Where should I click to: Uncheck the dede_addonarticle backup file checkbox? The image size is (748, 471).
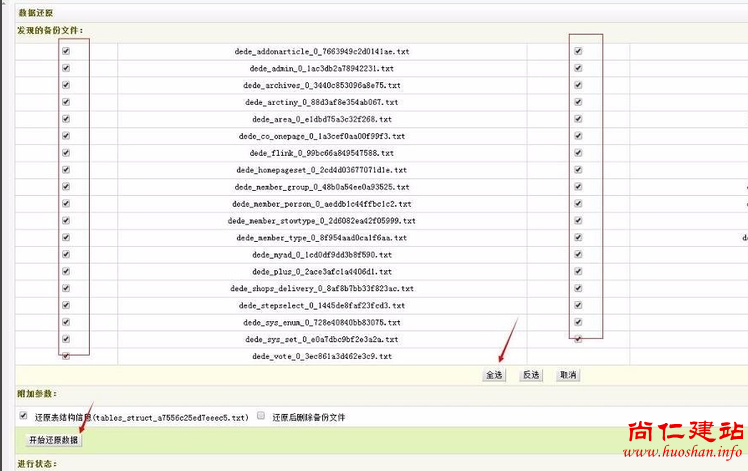click(x=66, y=51)
